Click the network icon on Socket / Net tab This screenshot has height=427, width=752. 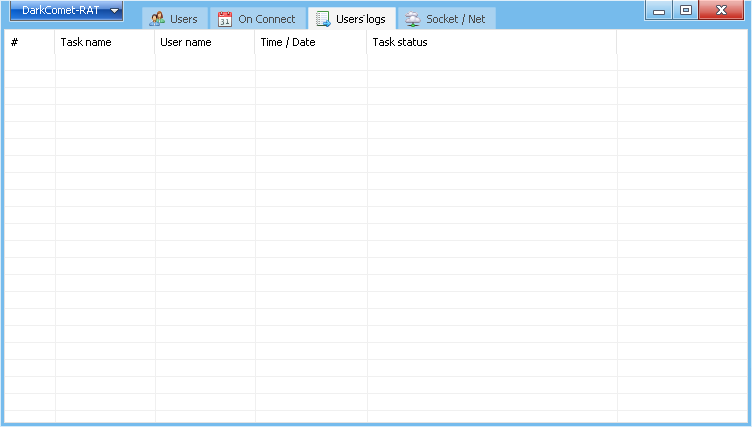[412, 19]
